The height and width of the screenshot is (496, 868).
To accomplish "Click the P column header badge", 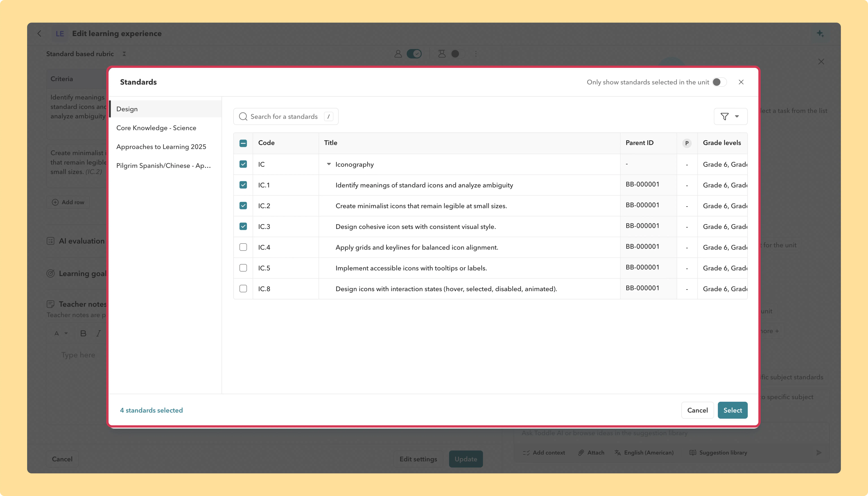I will click(687, 143).
